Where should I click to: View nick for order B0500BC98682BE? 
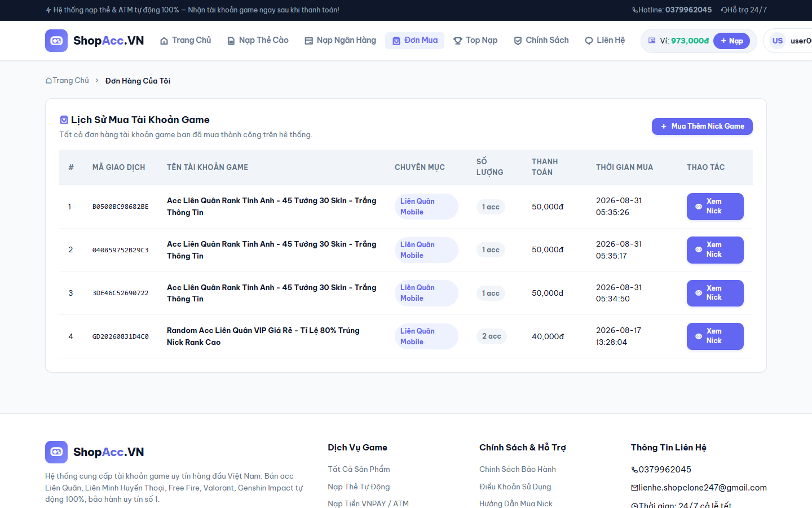click(x=715, y=207)
